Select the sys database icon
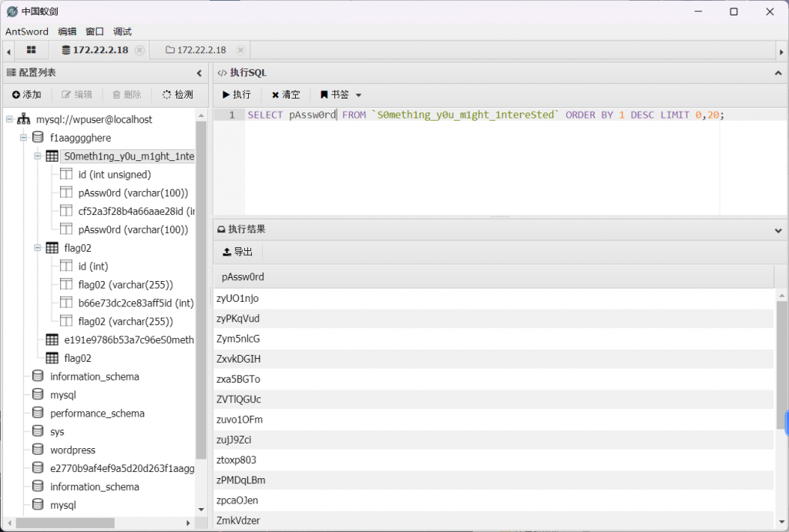The width and height of the screenshot is (789, 532). (x=38, y=431)
